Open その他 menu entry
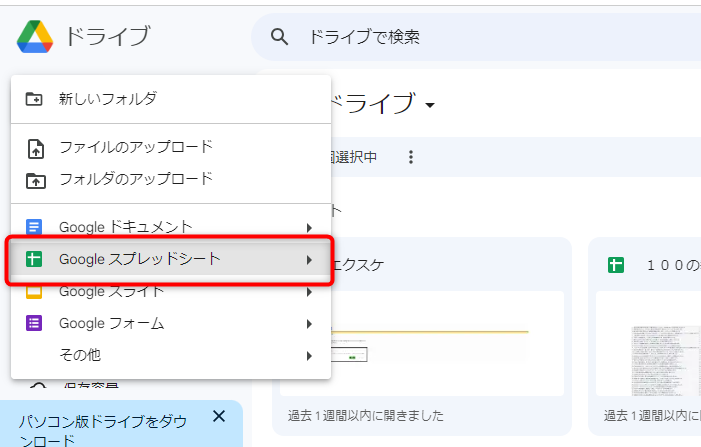 (x=171, y=355)
